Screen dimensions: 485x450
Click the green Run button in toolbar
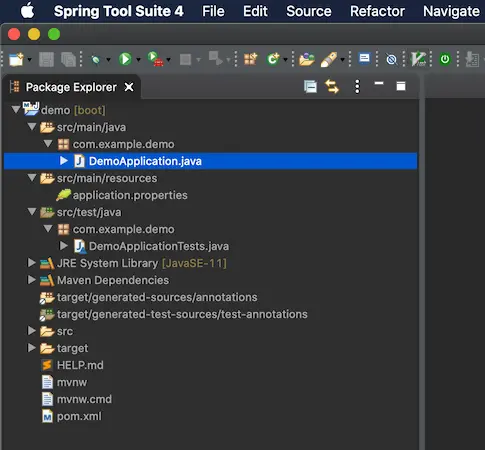(x=125, y=59)
